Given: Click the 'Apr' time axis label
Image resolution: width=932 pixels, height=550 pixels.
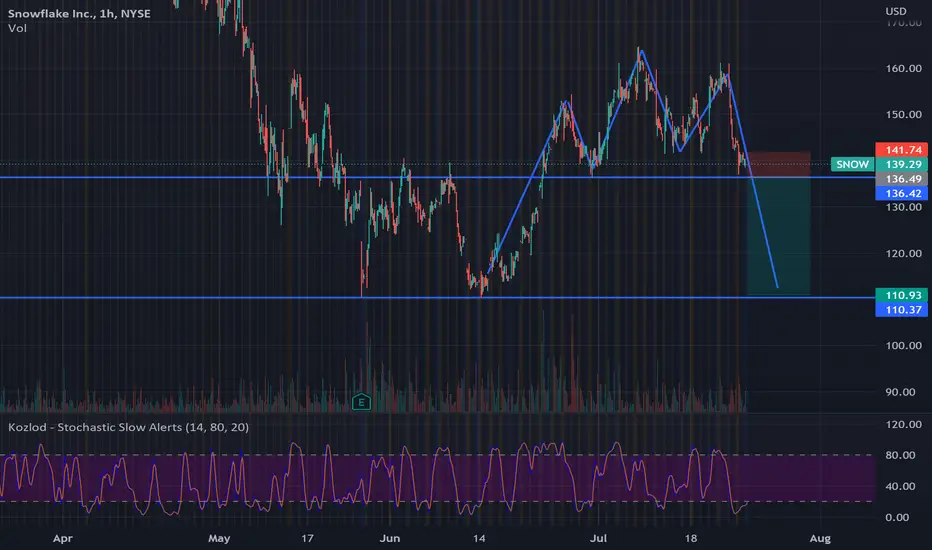Looking at the screenshot, I should click(x=62, y=539).
